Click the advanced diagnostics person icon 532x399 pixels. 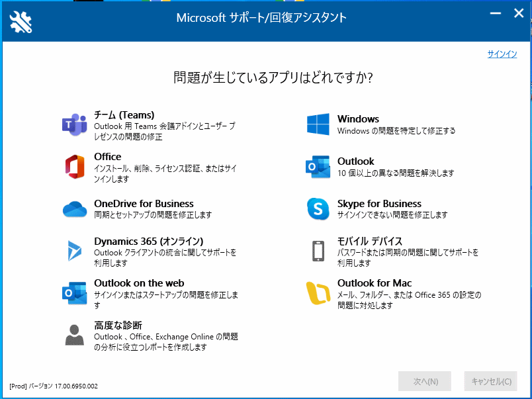coord(74,335)
